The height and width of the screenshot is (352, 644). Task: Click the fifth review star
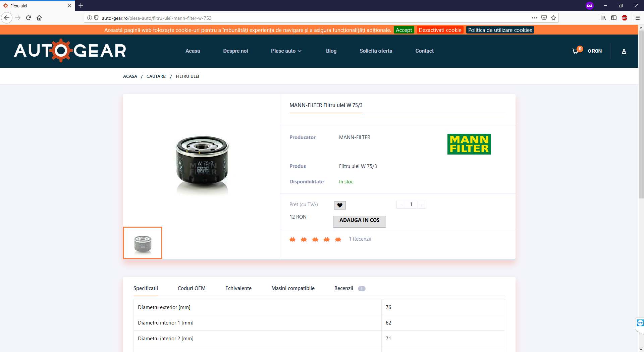coord(338,239)
